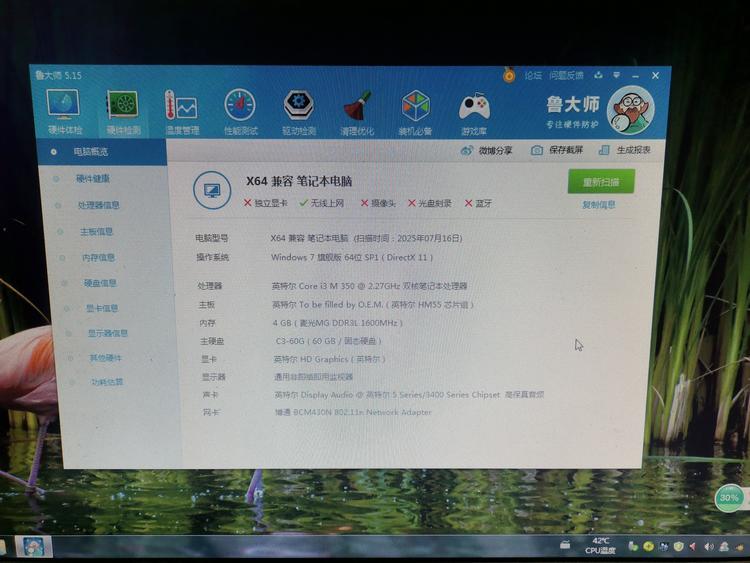Click the 光盘刻录 status indicator

(x=430, y=203)
